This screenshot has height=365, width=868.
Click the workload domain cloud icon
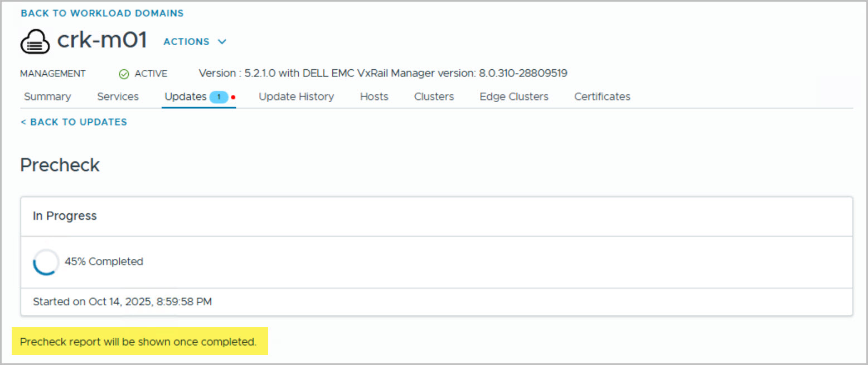click(35, 42)
